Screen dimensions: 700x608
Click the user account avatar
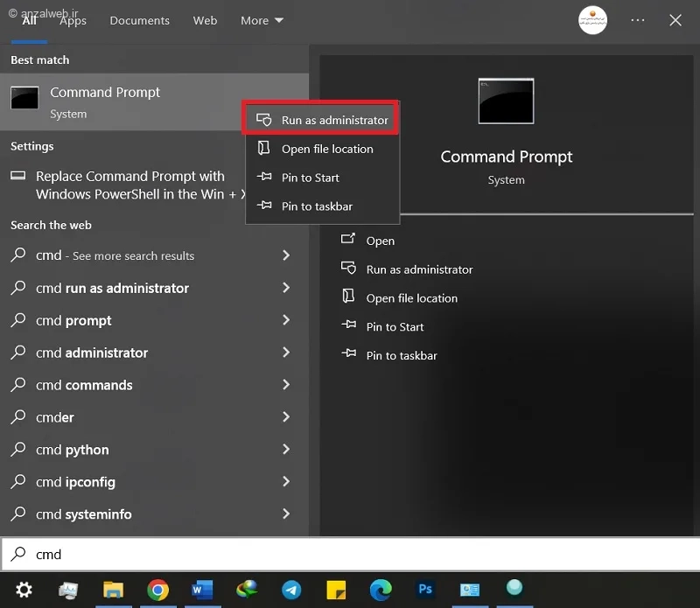593,20
